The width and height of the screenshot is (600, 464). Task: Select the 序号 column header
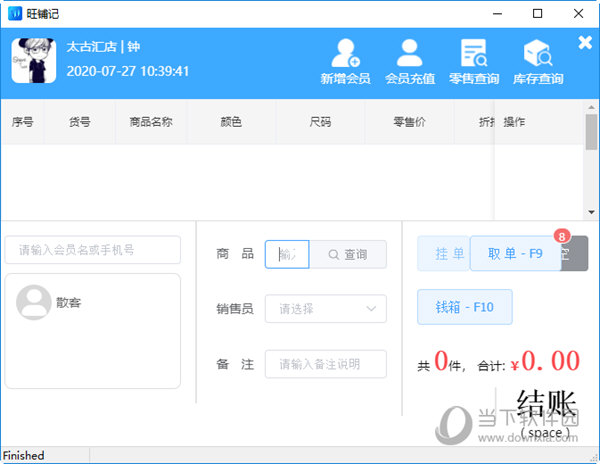(x=23, y=122)
